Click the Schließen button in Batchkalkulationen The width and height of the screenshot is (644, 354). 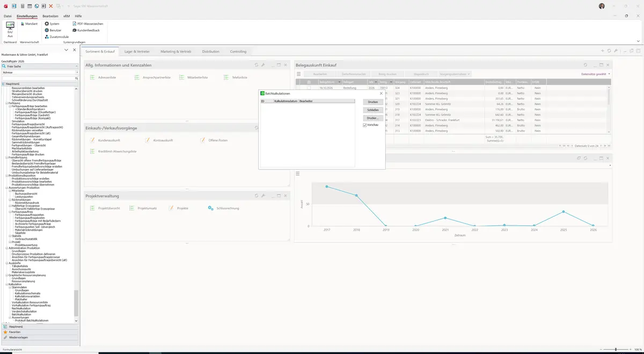pos(372,109)
